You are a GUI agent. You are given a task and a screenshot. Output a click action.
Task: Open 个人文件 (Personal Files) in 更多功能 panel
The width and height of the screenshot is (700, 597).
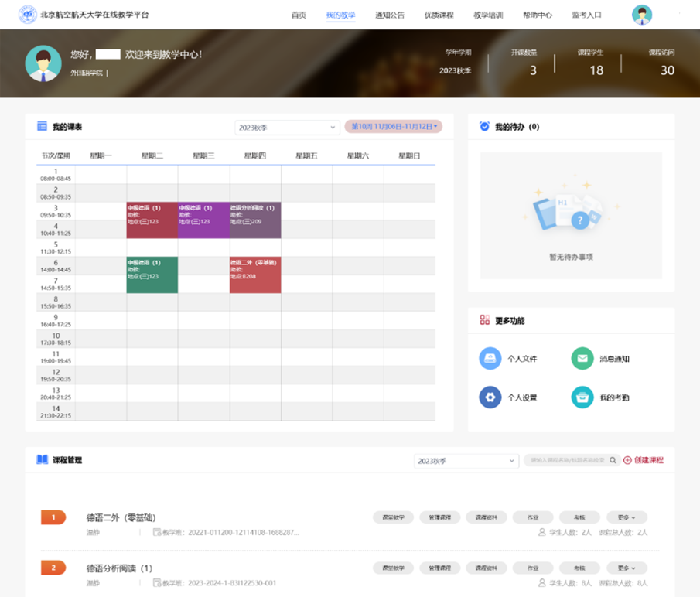coord(490,358)
